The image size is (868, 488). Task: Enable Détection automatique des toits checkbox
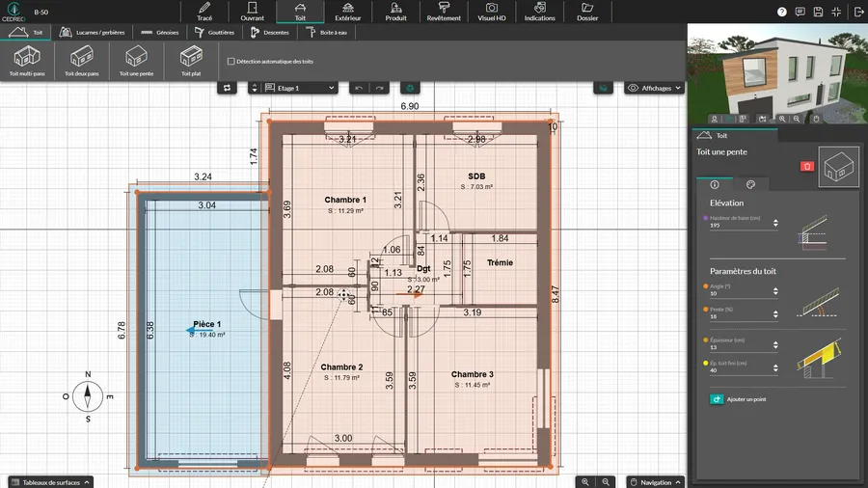(x=231, y=61)
